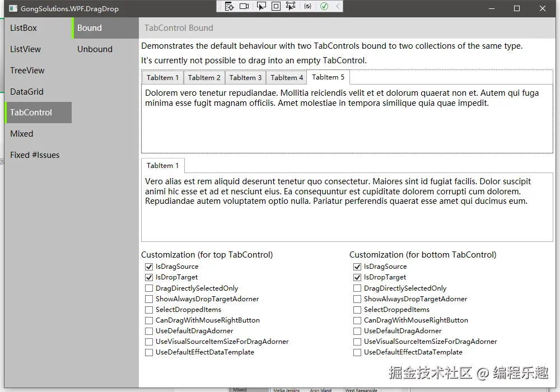Open the Mixed samples section

pyautogui.click(x=38, y=134)
